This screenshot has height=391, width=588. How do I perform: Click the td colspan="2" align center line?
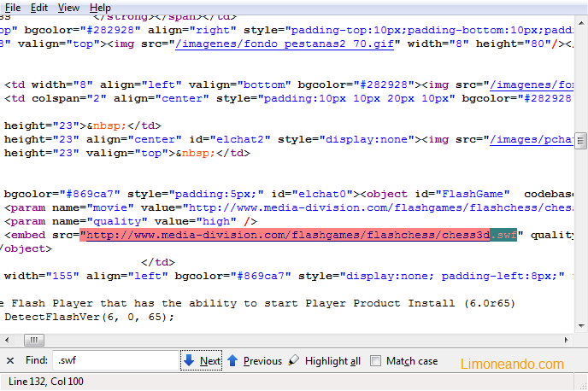(288, 98)
